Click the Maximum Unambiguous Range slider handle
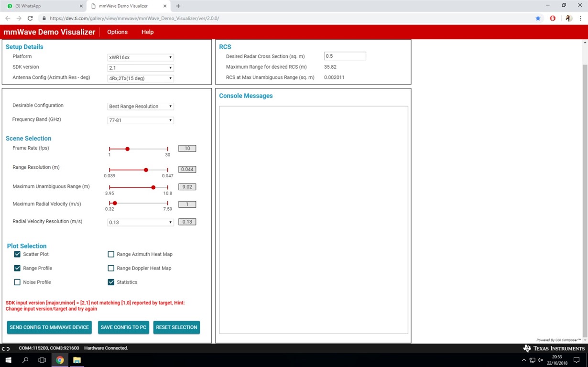 [153, 187]
